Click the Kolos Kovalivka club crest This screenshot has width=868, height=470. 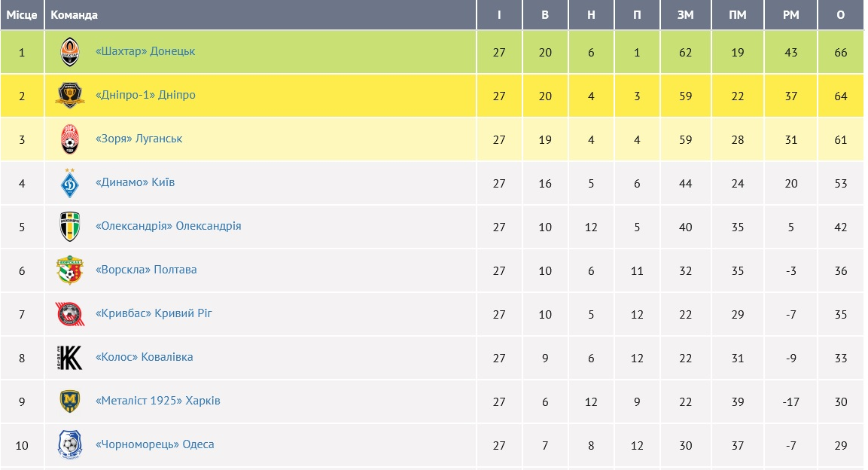(x=70, y=358)
